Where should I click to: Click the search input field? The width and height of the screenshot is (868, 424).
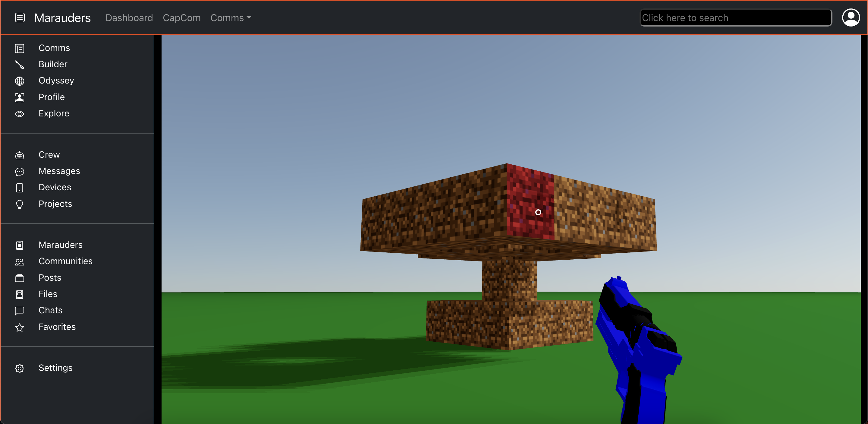click(x=736, y=18)
